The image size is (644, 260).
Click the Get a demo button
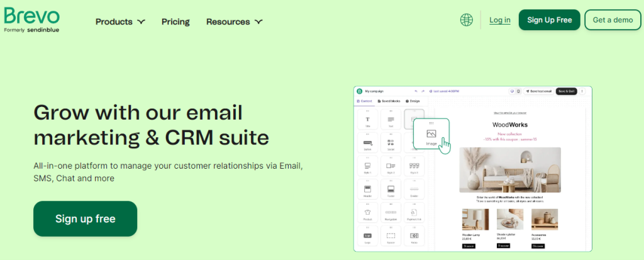(x=613, y=20)
